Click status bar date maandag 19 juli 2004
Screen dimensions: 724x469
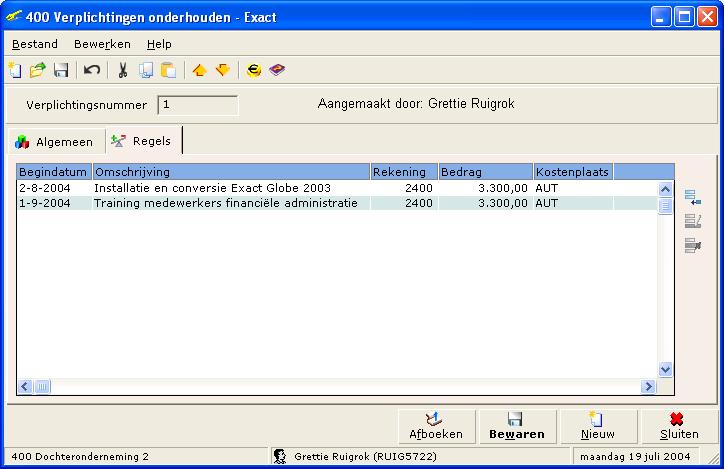(x=635, y=457)
